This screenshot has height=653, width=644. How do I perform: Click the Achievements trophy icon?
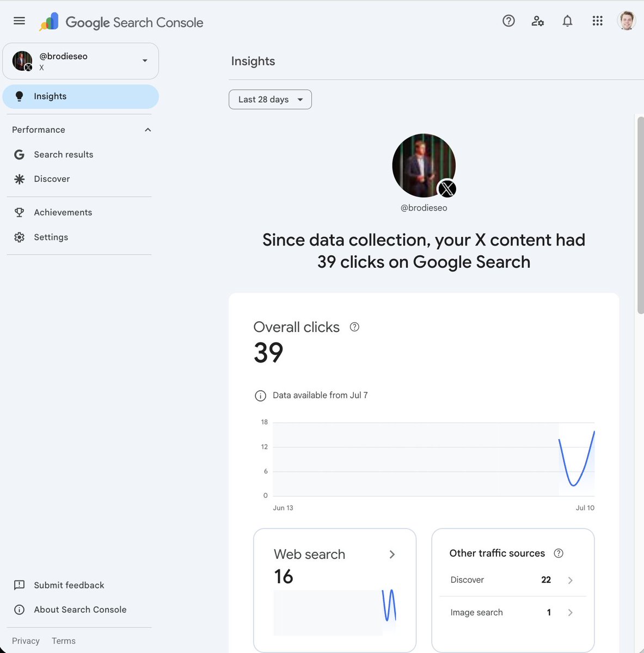(19, 212)
